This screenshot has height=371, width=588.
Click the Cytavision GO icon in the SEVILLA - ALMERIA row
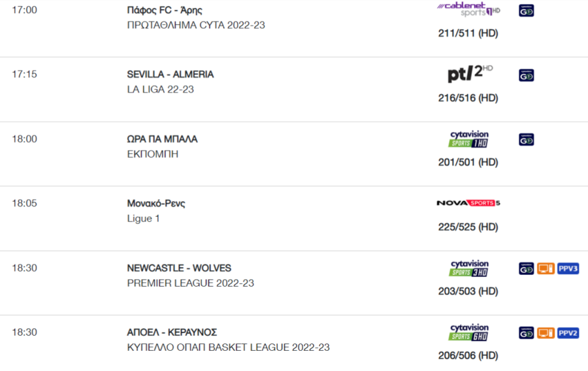tap(527, 75)
